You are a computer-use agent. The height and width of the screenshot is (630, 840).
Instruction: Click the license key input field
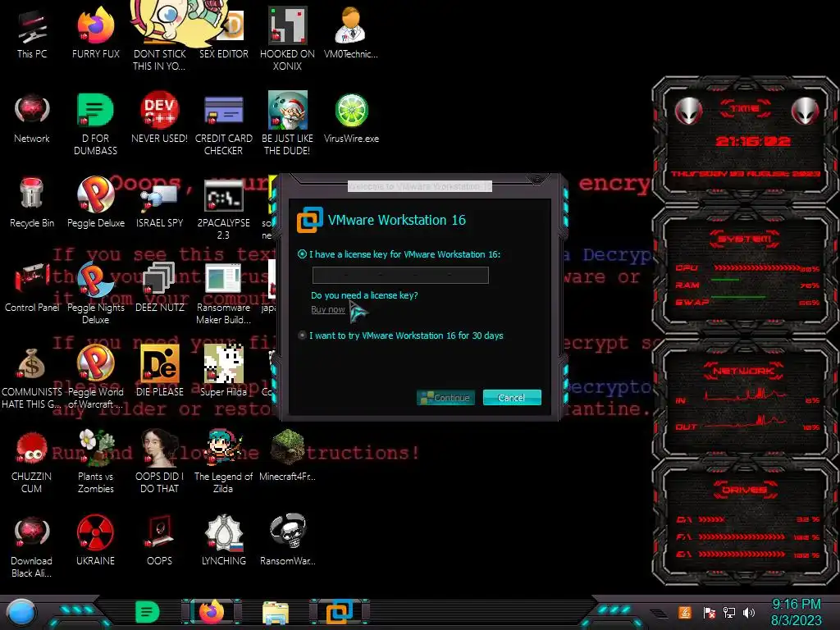pos(400,275)
